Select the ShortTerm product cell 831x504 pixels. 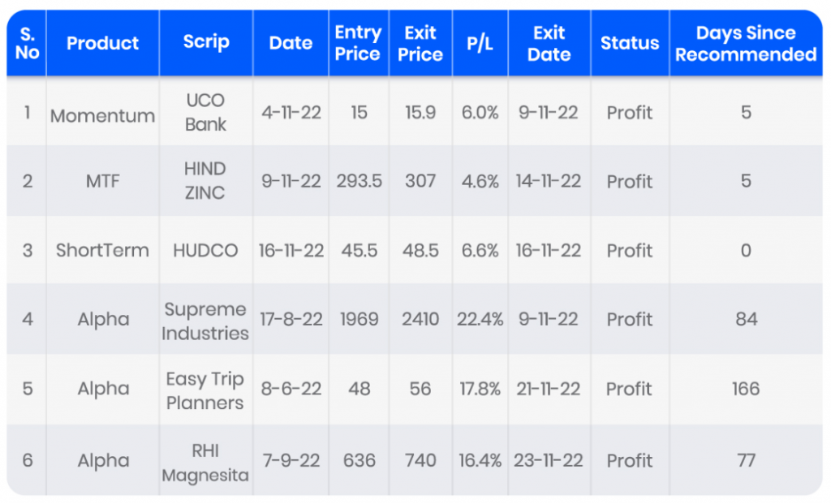tap(102, 251)
